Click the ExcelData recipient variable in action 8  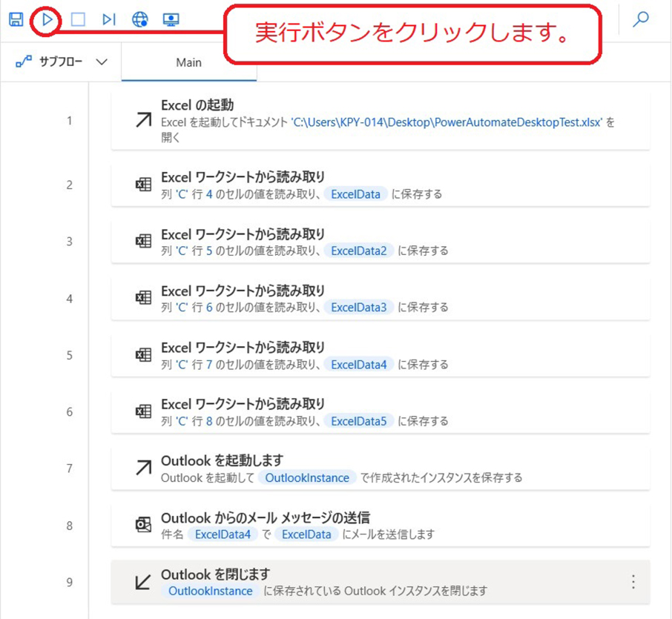[306, 534]
